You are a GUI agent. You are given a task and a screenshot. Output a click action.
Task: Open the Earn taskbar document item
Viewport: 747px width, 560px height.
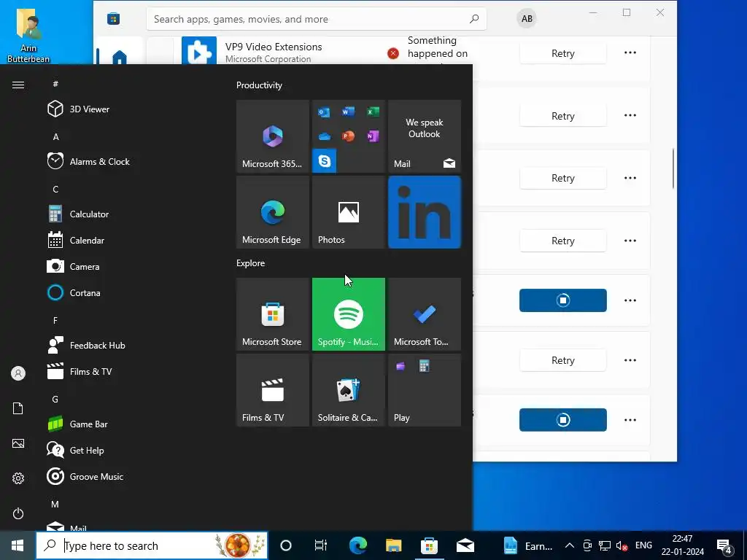tap(528, 545)
